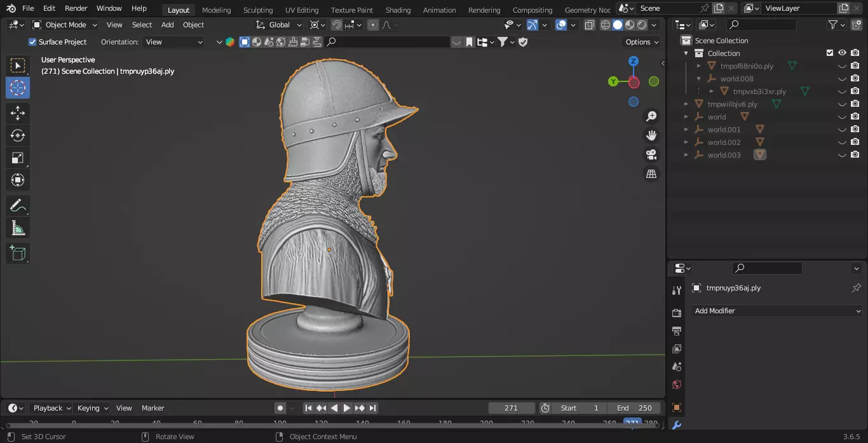Select the Annotate pencil tool
This screenshot has width=868, height=443.
point(18,205)
